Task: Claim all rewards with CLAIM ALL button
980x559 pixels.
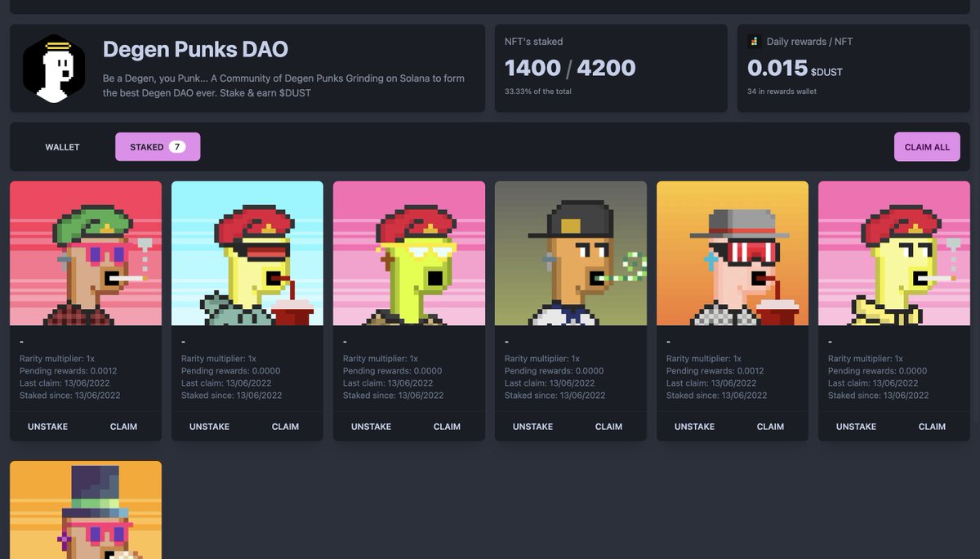Action: [x=927, y=147]
